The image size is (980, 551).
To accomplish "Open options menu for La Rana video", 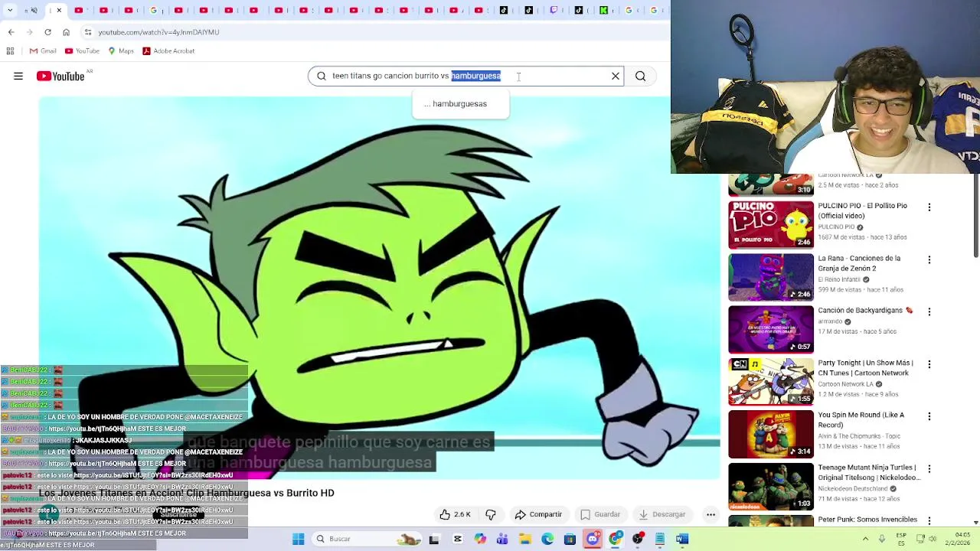I will coord(929,259).
